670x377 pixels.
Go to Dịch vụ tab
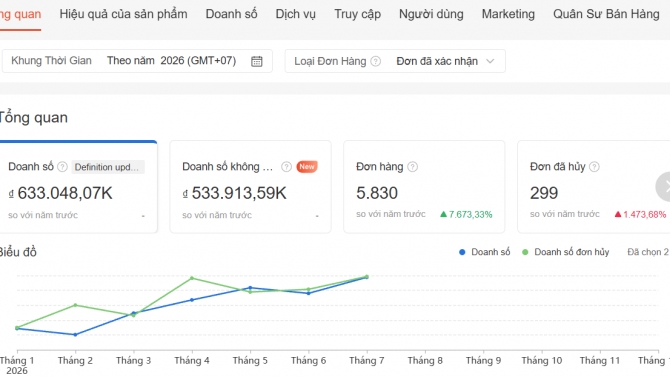[295, 14]
